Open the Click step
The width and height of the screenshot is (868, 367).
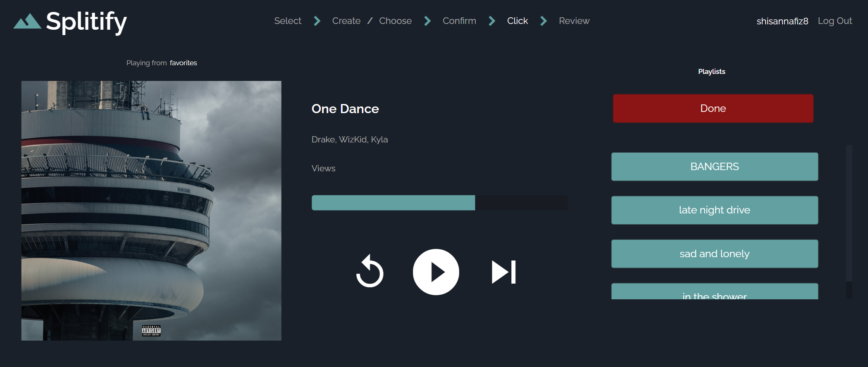point(517,21)
